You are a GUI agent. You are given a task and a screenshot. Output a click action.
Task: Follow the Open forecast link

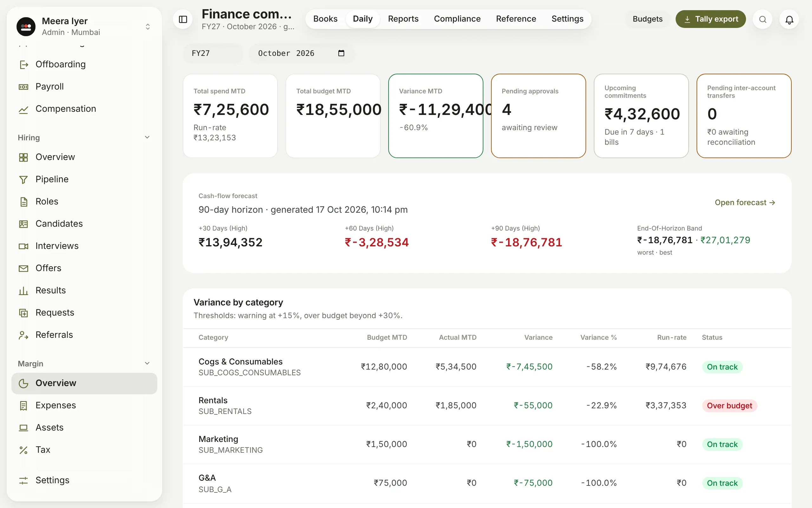click(745, 203)
